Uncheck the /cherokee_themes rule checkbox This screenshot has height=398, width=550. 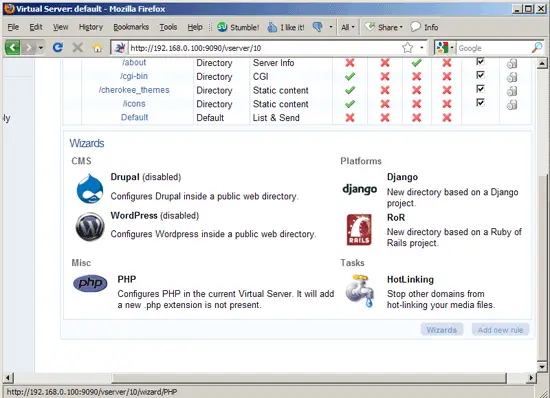[480, 89]
